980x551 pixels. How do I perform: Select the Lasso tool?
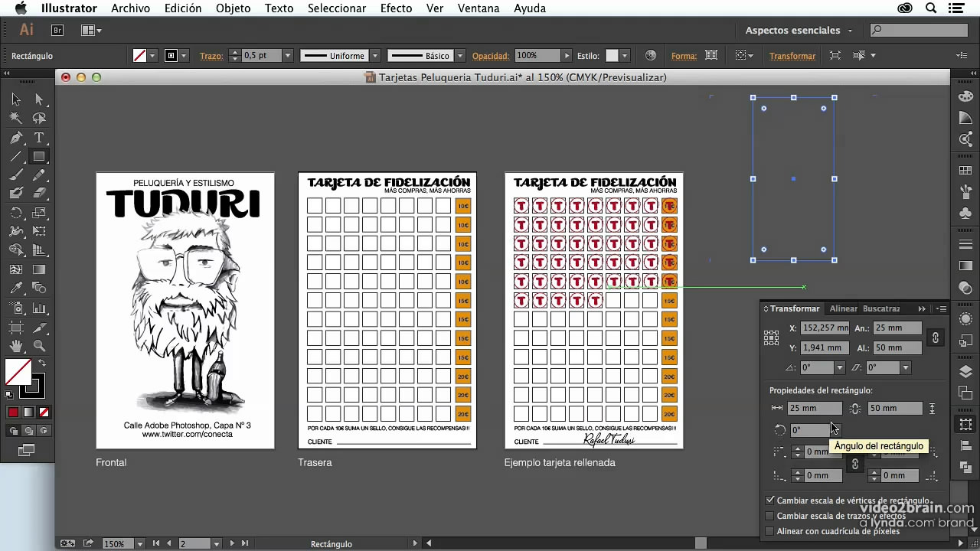tap(39, 119)
